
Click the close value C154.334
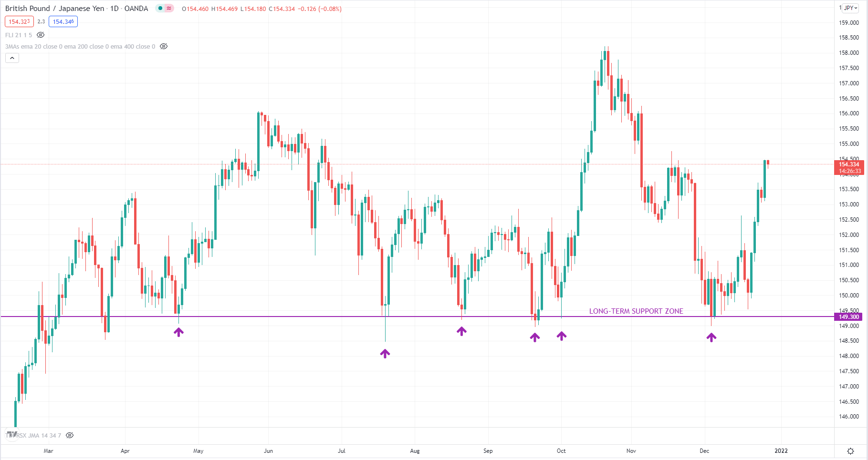(282, 9)
